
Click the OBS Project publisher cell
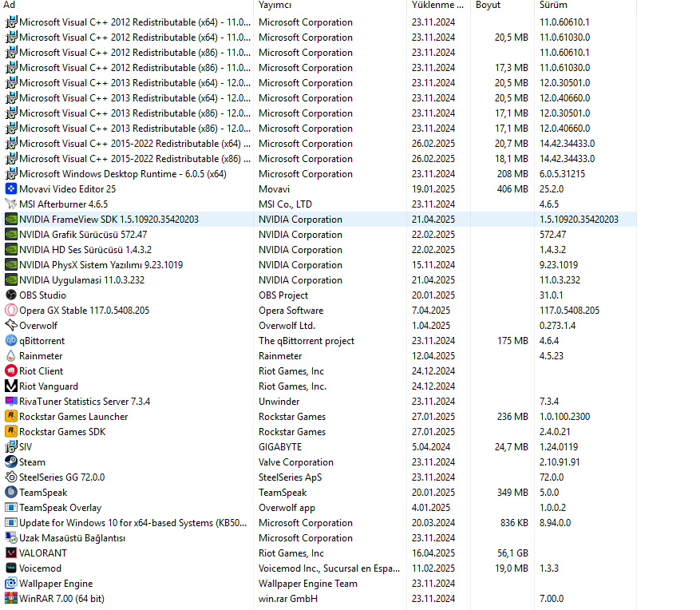(283, 295)
